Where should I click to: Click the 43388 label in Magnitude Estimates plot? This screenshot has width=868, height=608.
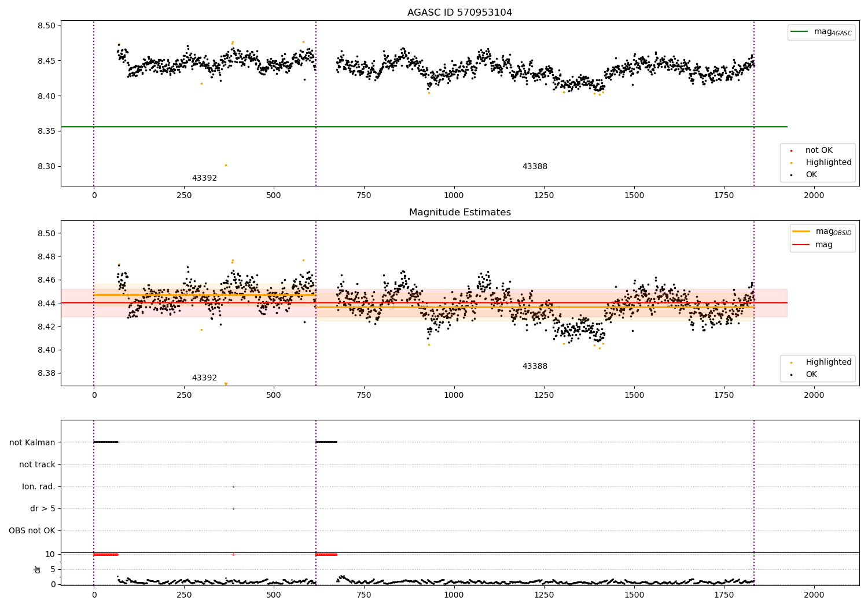535,366
